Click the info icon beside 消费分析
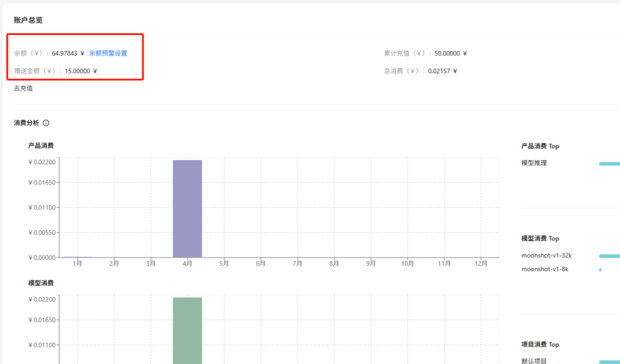Image resolution: width=620 pixels, height=364 pixels. (x=46, y=123)
